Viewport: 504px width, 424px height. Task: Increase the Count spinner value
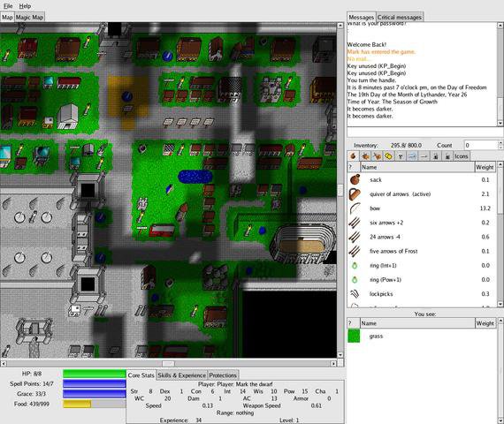pyautogui.click(x=500, y=142)
